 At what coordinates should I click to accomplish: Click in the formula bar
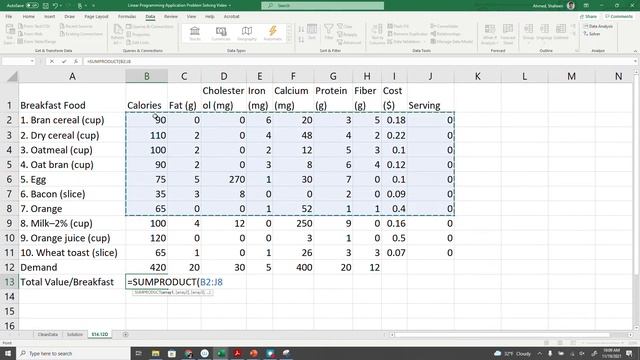pyautogui.click(x=358, y=61)
